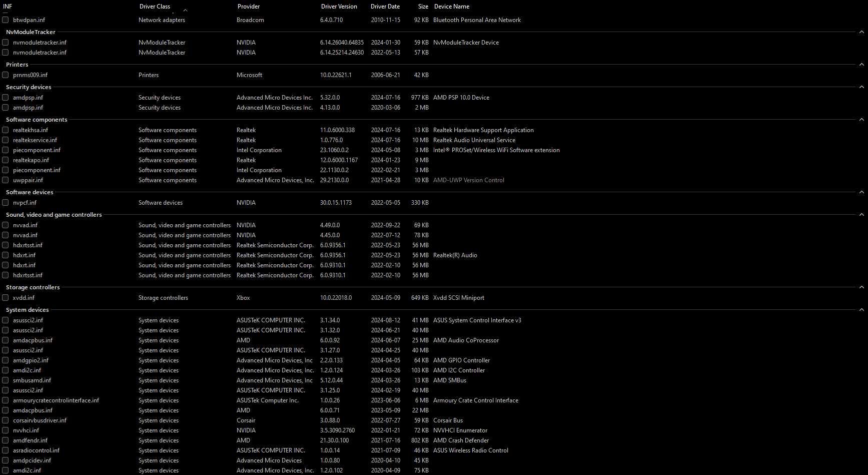Sort by Size column header
The width and height of the screenshot is (868, 475).
click(x=423, y=7)
